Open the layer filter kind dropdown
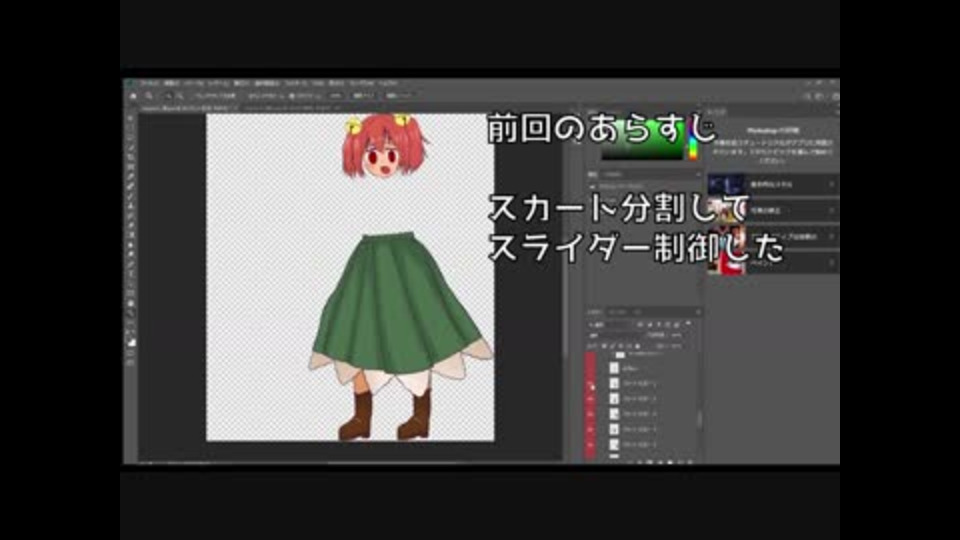The height and width of the screenshot is (540, 960). pos(609,324)
